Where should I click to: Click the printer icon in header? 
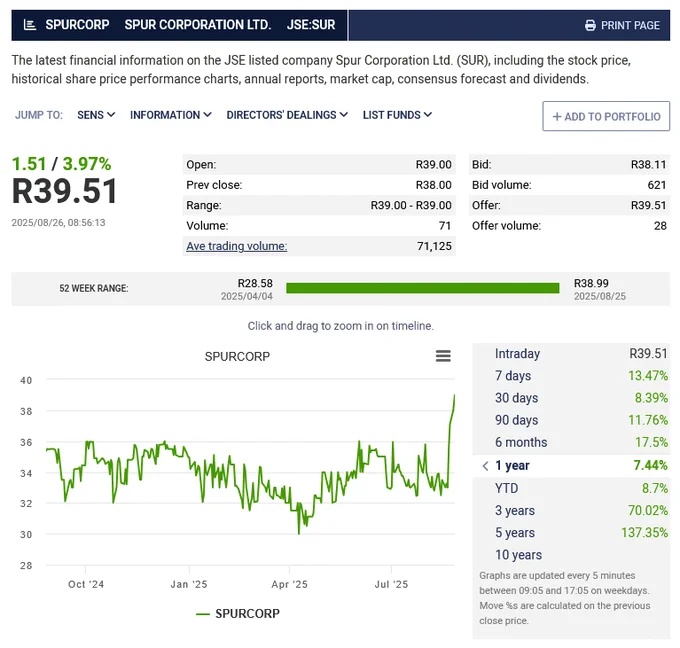tap(590, 26)
